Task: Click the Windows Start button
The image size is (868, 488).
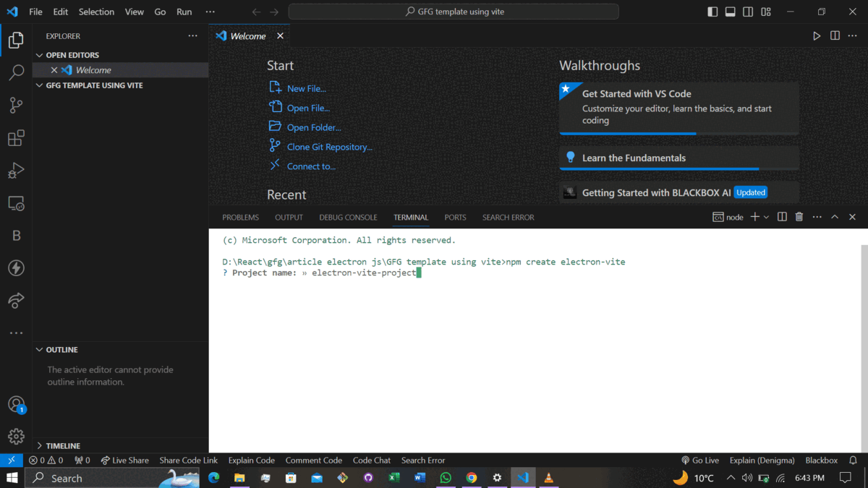Action: tap(12, 478)
